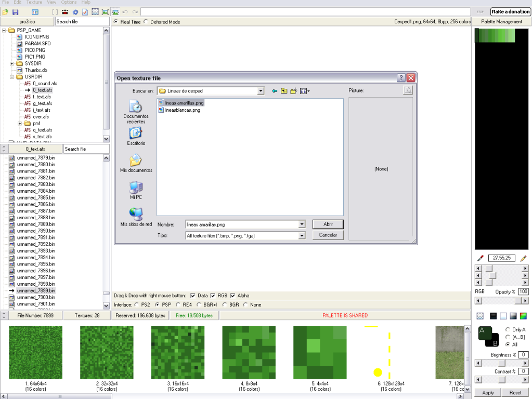Image resolution: width=532 pixels, height=399 pixels.
Task: Create new folder in open dialog
Action: click(293, 91)
